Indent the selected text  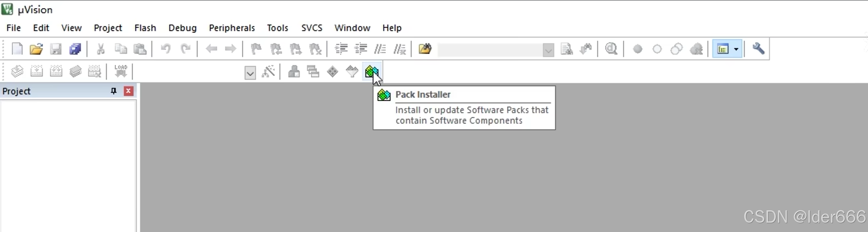point(341,49)
